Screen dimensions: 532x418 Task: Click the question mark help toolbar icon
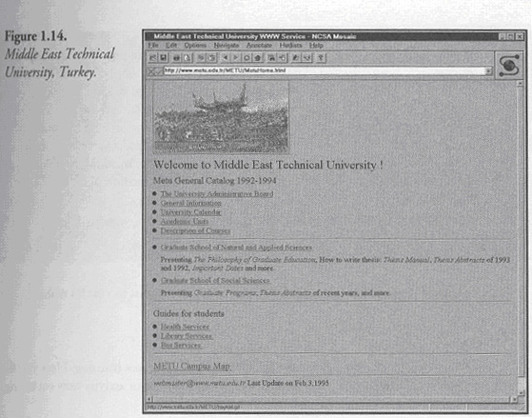coord(321,58)
